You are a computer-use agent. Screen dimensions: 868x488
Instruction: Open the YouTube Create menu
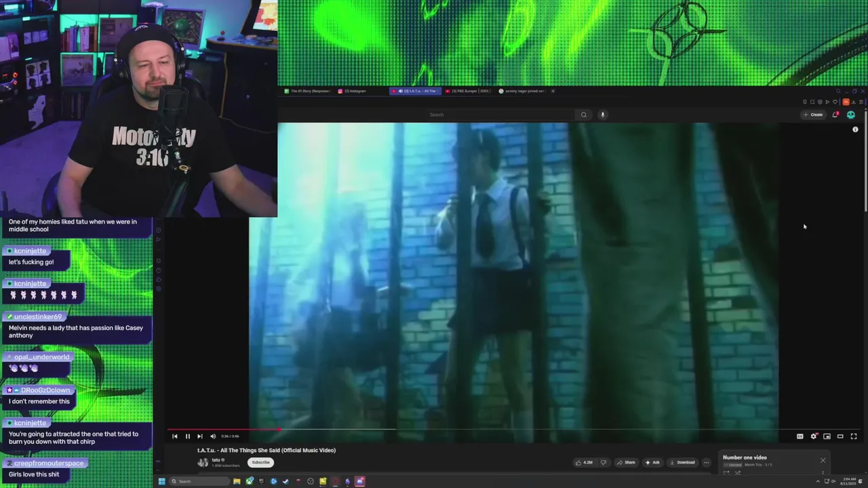813,115
